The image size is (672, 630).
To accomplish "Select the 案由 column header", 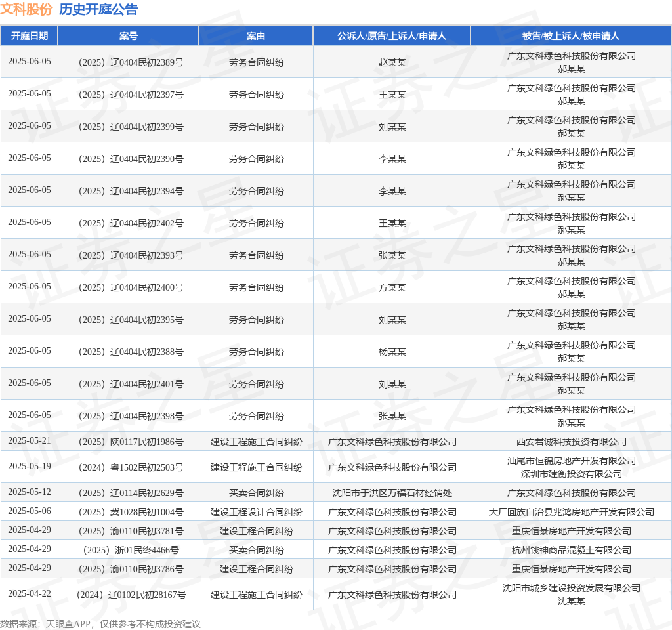I will tap(257, 36).
